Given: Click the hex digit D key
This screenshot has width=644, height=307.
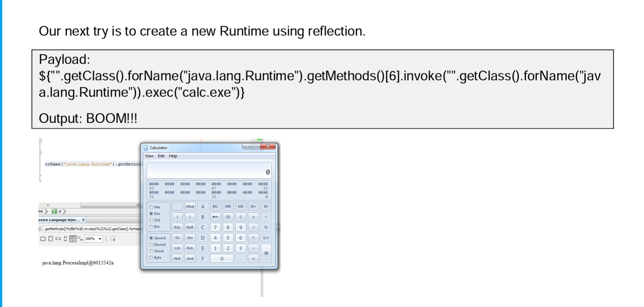Looking at the screenshot, I should [x=203, y=238].
